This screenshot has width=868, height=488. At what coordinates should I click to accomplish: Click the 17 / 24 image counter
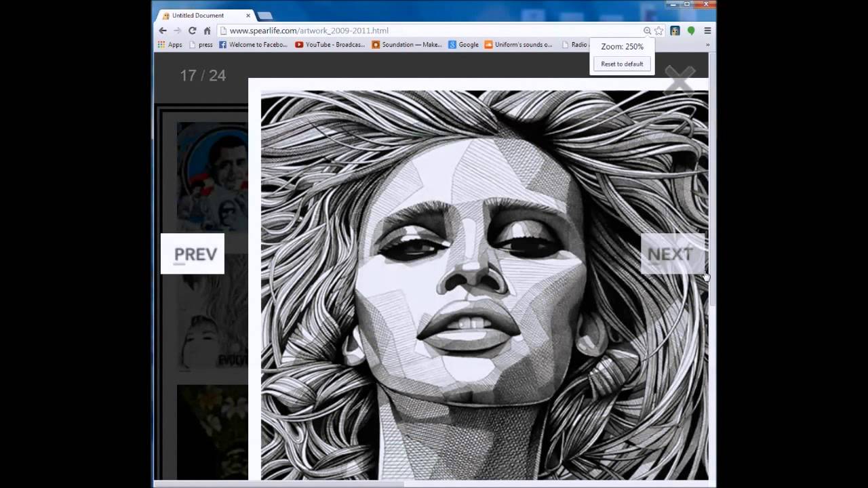(x=203, y=75)
